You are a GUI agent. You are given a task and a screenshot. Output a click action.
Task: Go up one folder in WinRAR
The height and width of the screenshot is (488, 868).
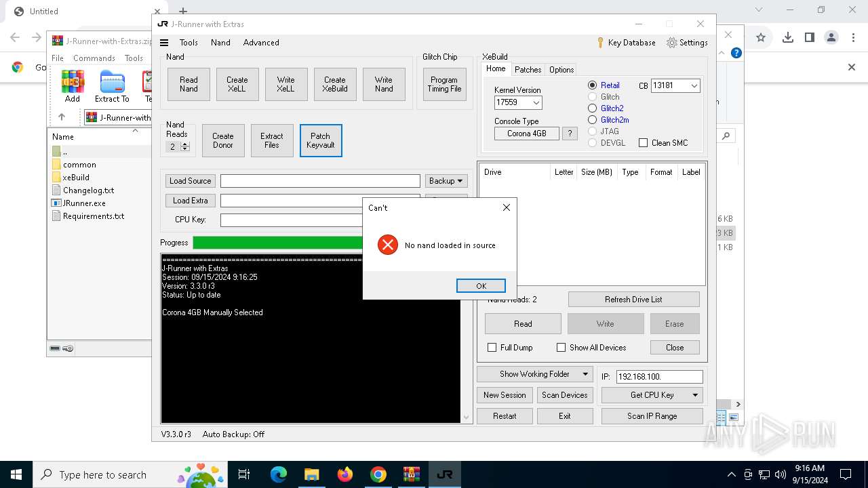coord(62,117)
